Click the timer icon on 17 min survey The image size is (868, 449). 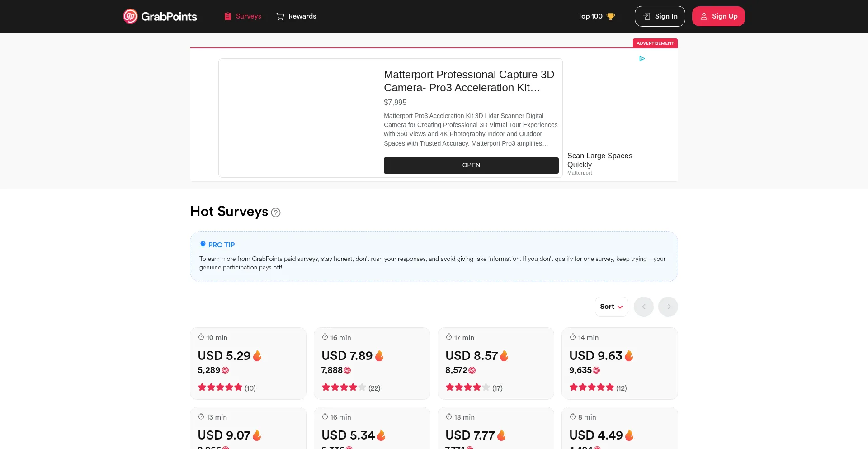click(449, 337)
